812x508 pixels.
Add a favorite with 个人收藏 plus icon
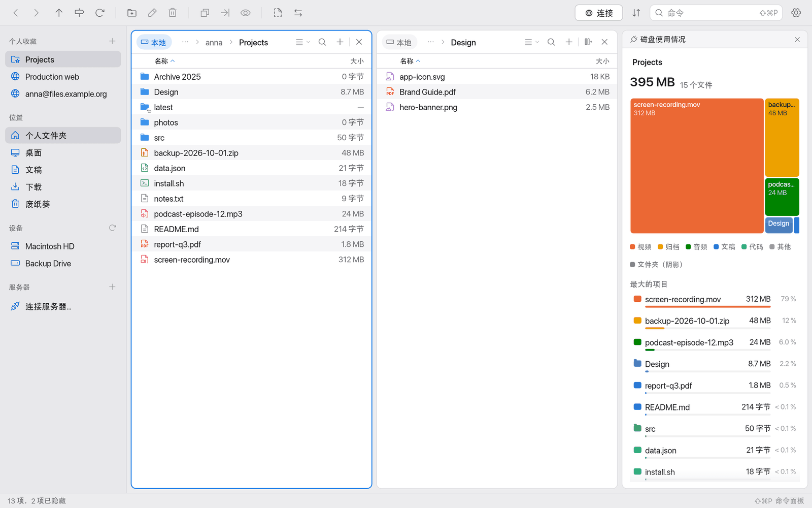click(112, 41)
